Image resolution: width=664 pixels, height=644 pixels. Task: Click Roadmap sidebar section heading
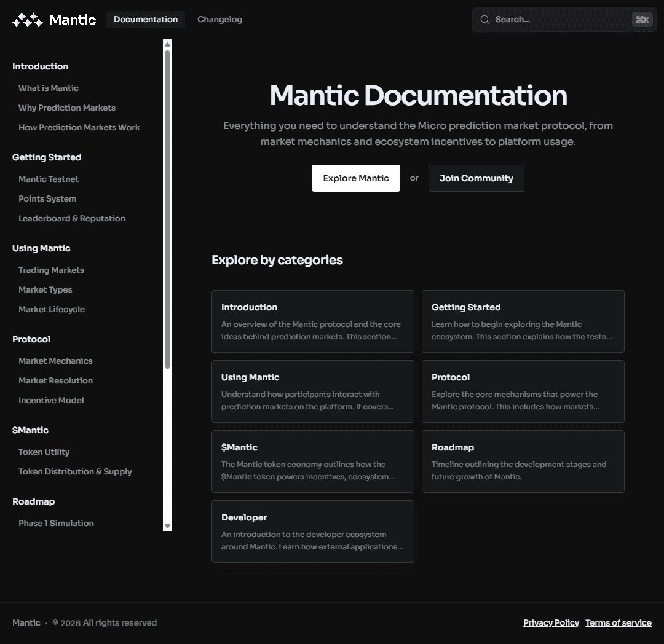coord(33,502)
